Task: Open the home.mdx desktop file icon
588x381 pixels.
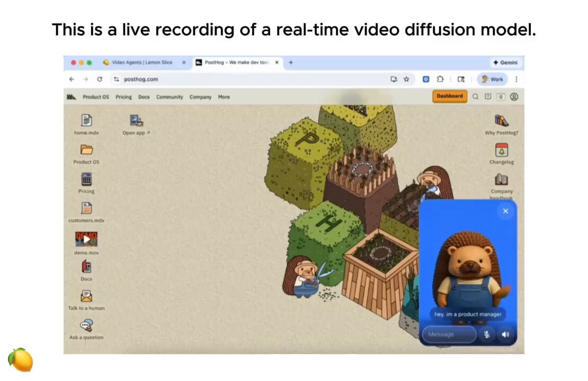Action: (x=86, y=121)
